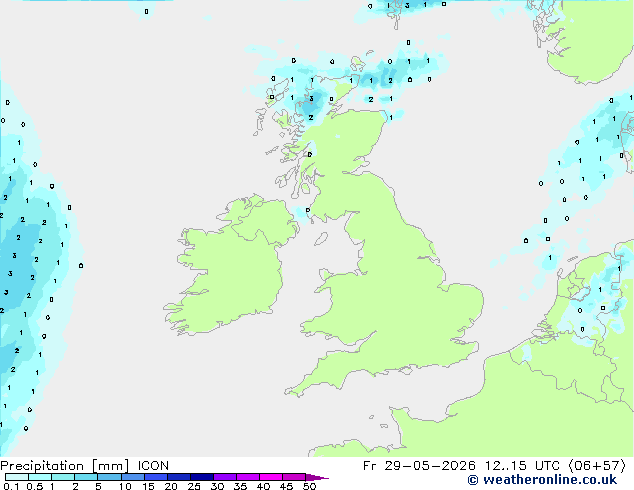Choose the 40–45 mm magenta legend swatch
The width and height of the screenshot is (634, 490).
tap(271, 477)
